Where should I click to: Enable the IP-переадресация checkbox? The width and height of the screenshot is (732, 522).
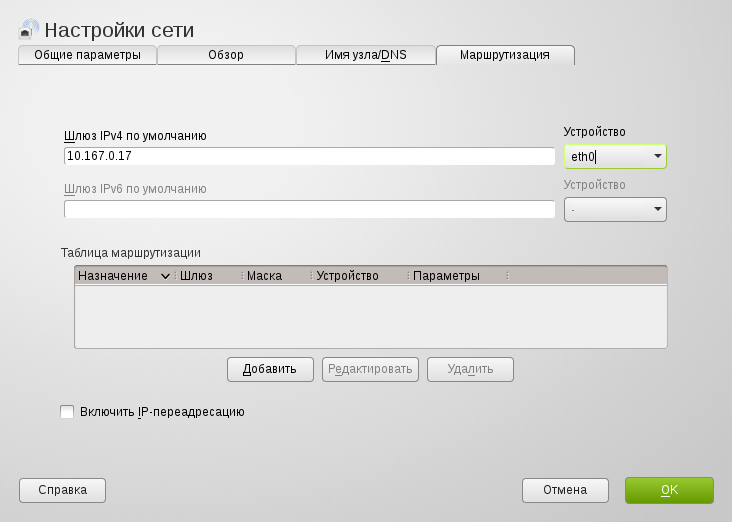click(68, 411)
